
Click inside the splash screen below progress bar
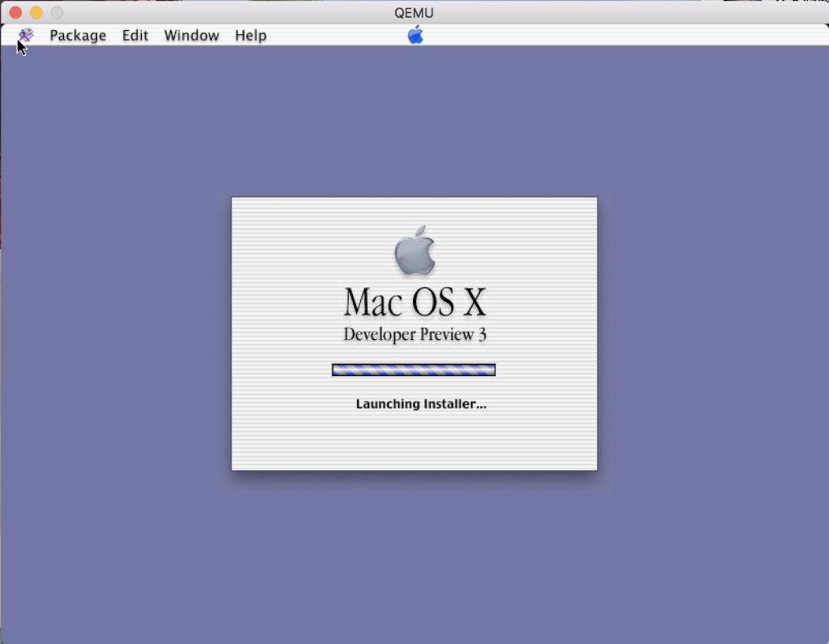point(414,441)
